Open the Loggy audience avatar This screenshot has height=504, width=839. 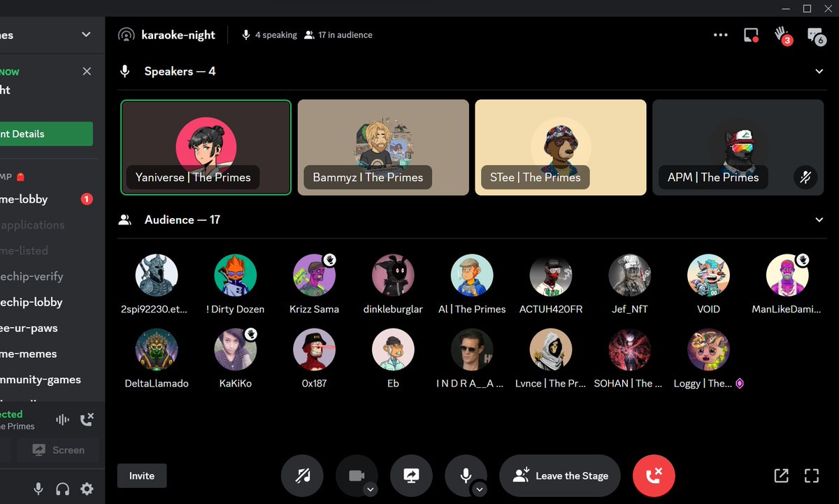coord(709,350)
